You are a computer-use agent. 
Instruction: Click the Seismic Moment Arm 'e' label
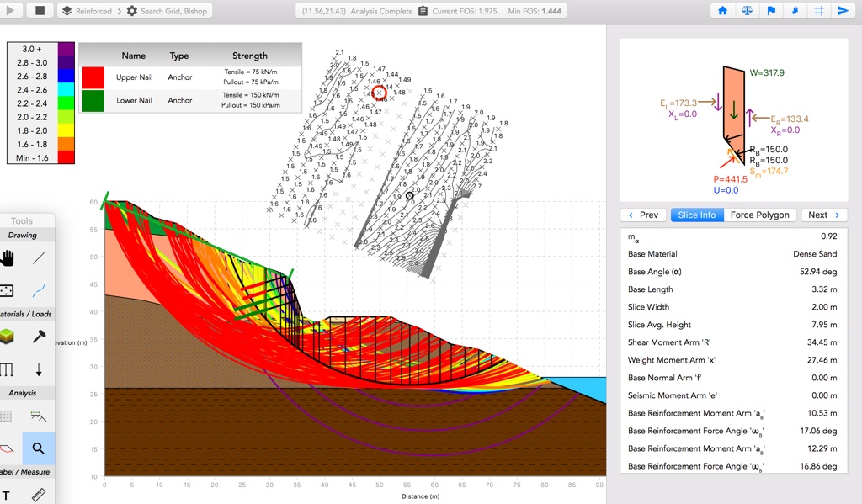673,395
